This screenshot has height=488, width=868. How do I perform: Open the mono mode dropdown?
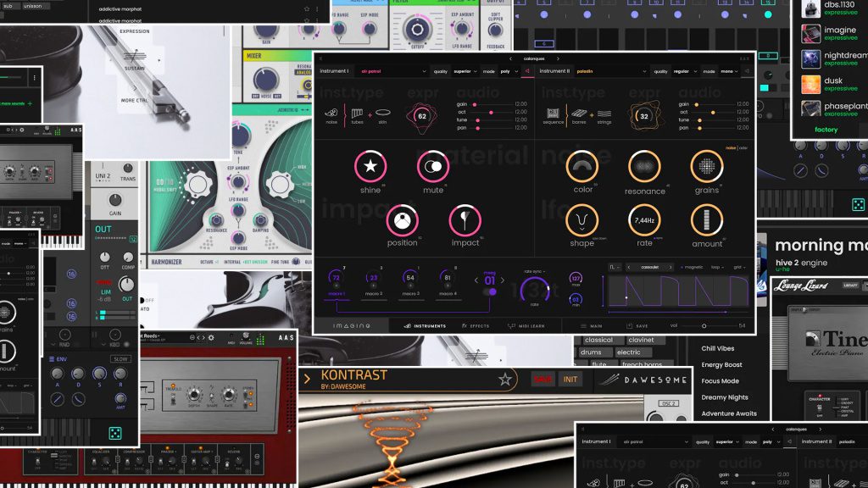click(x=729, y=71)
